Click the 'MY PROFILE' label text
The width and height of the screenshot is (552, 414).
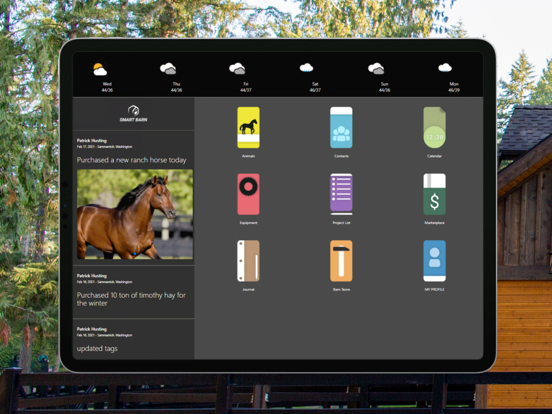434,289
